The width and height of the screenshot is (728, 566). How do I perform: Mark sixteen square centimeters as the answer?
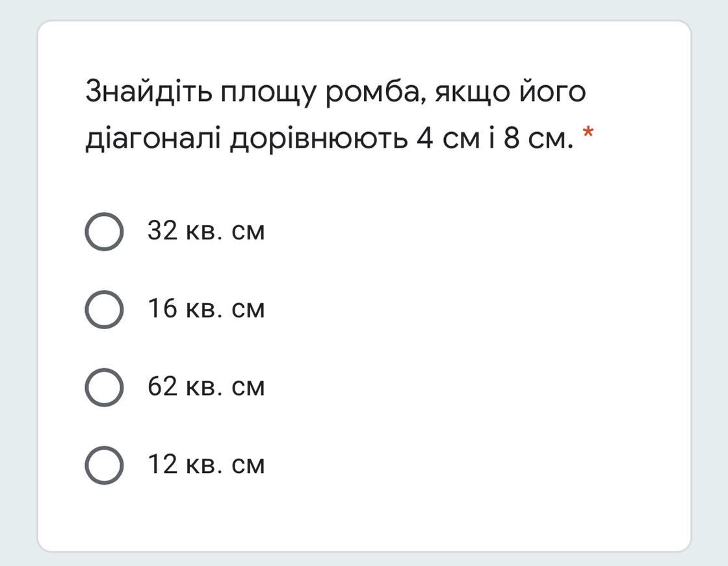pyautogui.click(x=104, y=310)
